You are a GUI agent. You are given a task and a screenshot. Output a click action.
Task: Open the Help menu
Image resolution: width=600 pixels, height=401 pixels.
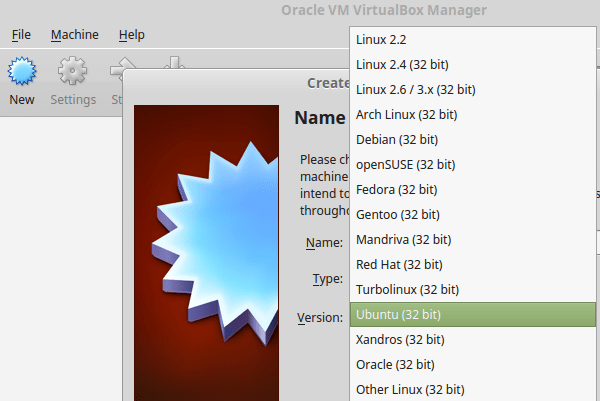[132, 35]
